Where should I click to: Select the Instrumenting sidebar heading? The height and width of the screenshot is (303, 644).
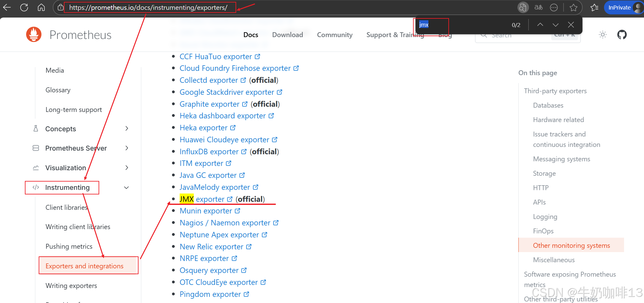click(67, 187)
